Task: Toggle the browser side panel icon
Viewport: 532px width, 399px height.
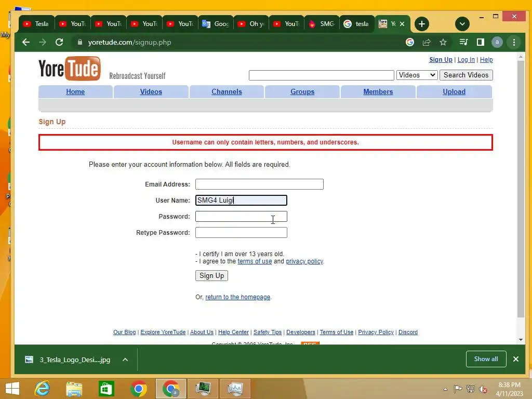Action: (x=481, y=42)
